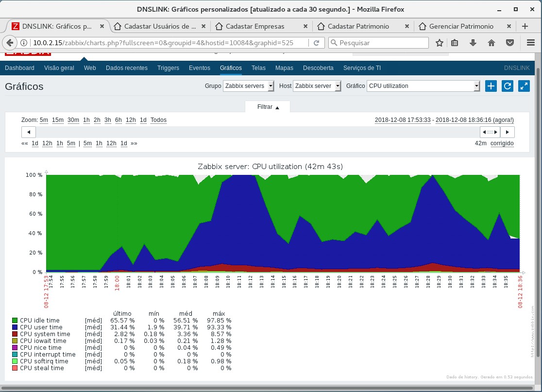Open the Firefox hamburger menu

531,43
